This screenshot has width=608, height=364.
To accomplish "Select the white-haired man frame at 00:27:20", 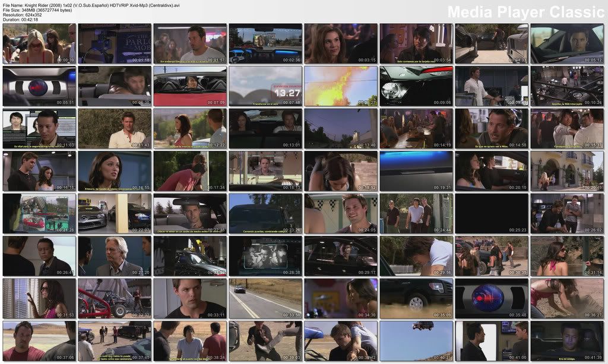I will pos(115,257).
